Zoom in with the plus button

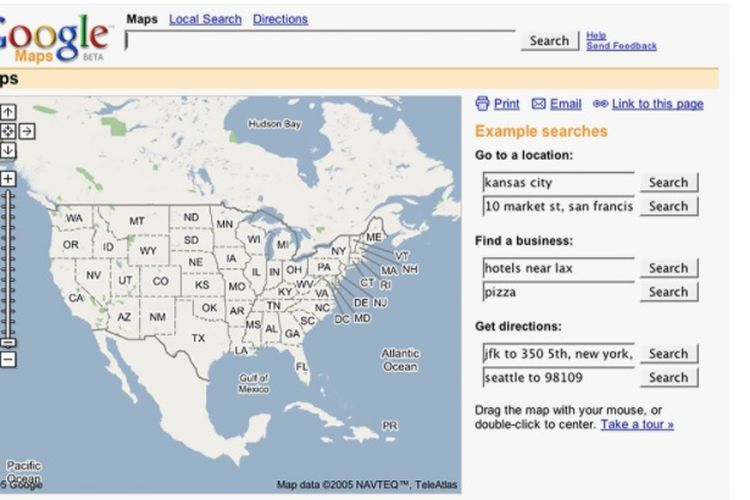coord(8,179)
